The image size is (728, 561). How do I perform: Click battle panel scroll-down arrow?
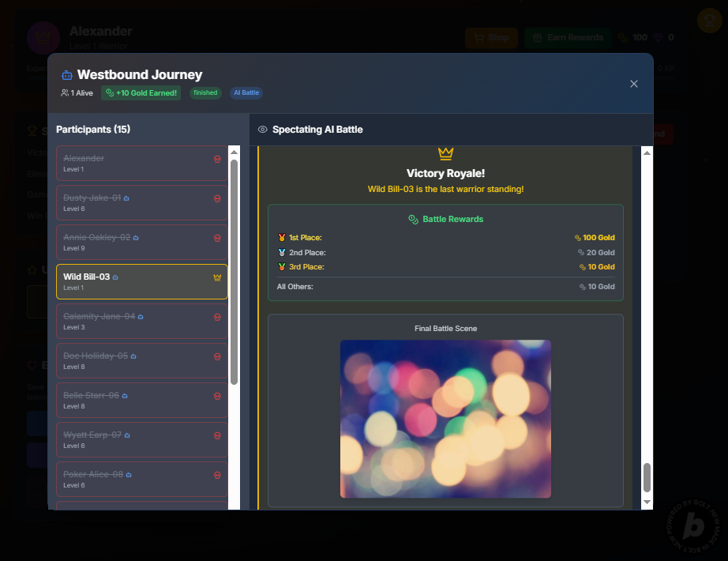[x=647, y=502]
